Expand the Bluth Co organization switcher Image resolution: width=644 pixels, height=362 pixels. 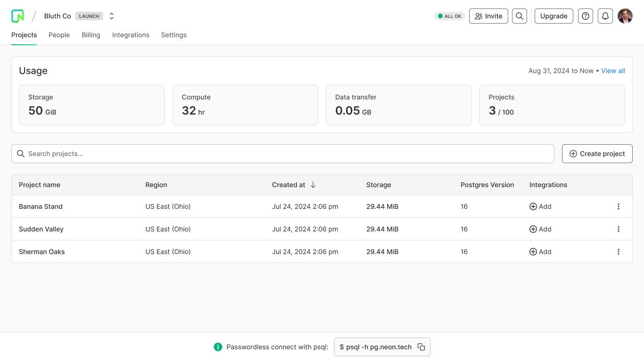click(112, 16)
